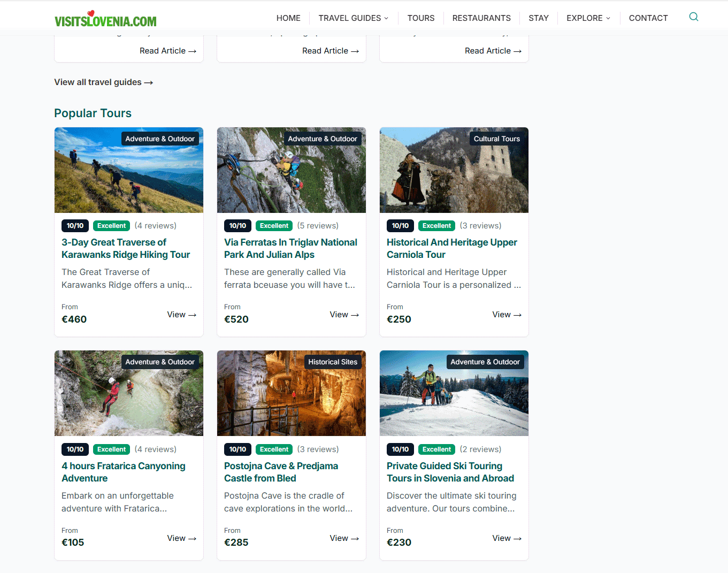This screenshot has height=573, width=728.
Task: Open the TRAVEL GUIDES chevron menu
Action: tap(387, 18)
